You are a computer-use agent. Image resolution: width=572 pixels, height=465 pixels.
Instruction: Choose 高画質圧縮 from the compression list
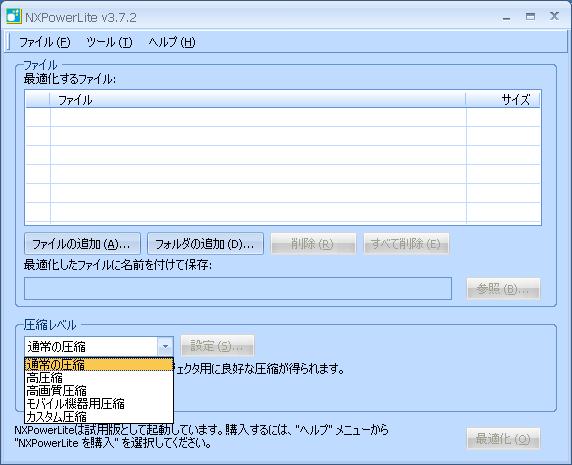(x=99, y=391)
